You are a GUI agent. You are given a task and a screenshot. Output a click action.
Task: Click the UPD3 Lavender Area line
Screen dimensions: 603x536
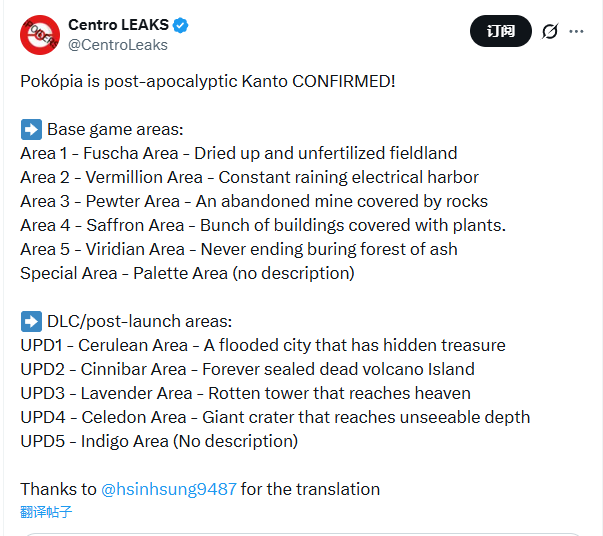point(245,393)
